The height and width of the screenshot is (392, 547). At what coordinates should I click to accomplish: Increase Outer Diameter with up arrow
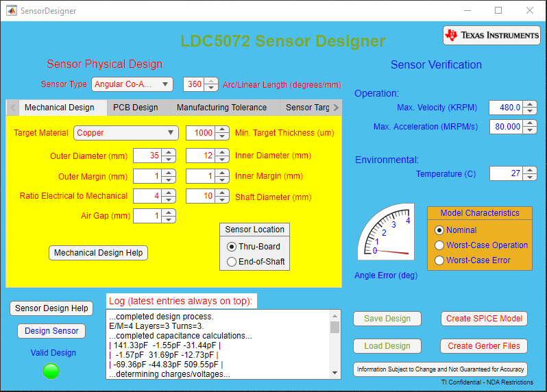[169, 152]
